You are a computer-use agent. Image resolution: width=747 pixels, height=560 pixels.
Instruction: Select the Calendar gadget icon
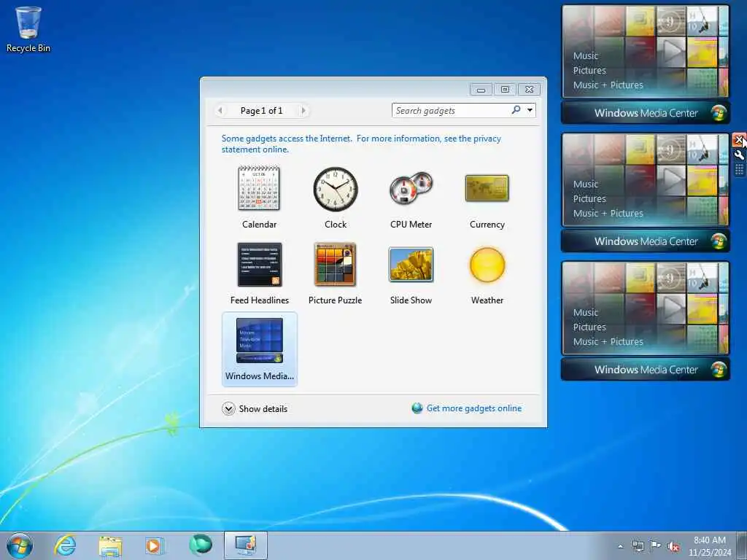tap(259, 188)
